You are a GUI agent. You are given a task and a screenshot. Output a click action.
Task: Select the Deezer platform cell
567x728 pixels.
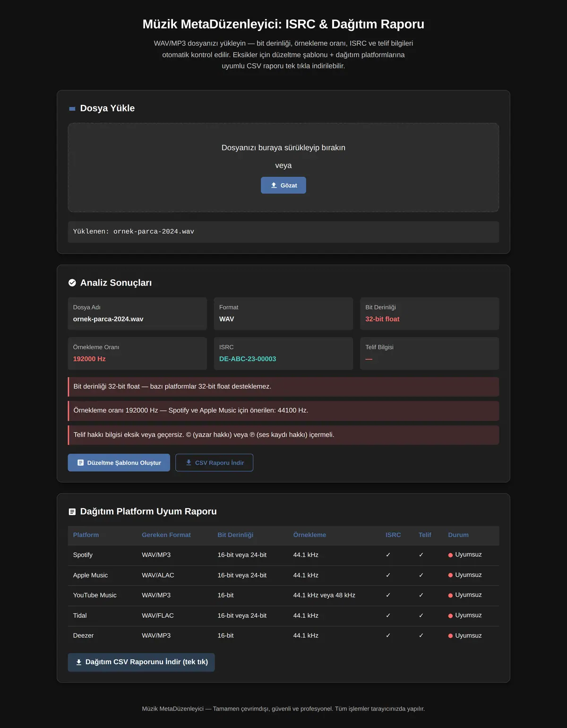click(x=83, y=635)
